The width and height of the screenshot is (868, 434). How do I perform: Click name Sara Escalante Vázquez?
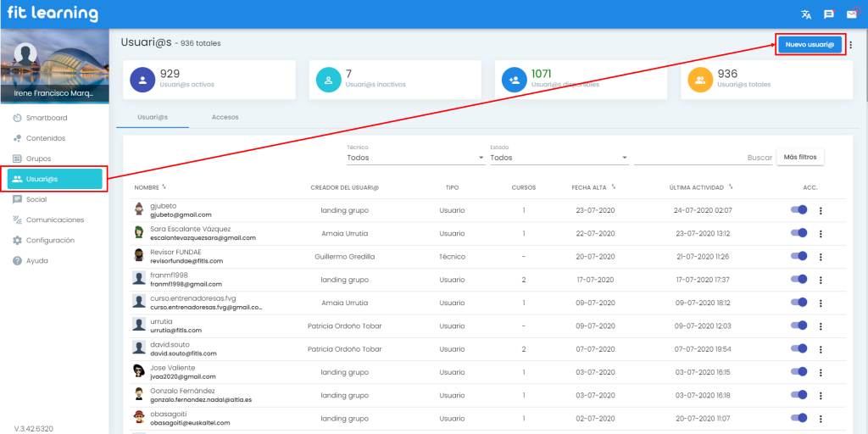191,229
